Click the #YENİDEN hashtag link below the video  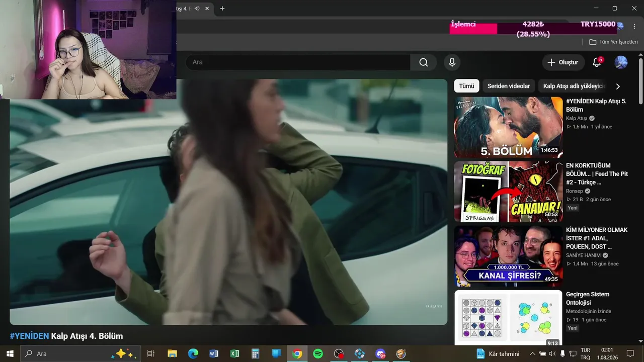(x=29, y=336)
